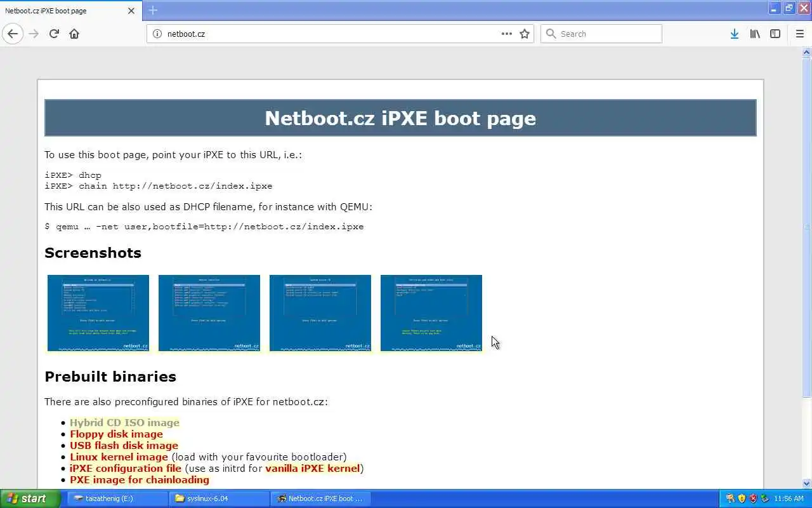This screenshot has height=508, width=812.
Task: Click the page scrollbar up arrow
Action: coord(807,52)
